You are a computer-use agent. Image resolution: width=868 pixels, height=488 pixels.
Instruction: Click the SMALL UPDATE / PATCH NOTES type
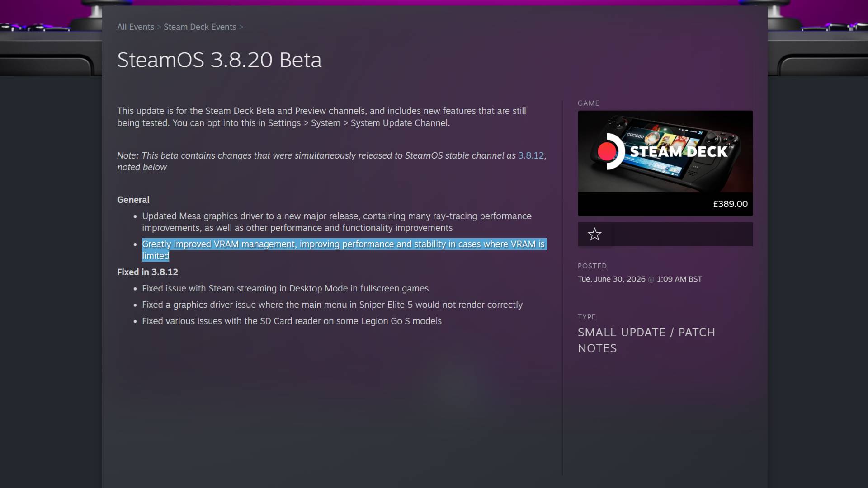(x=646, y=340)
